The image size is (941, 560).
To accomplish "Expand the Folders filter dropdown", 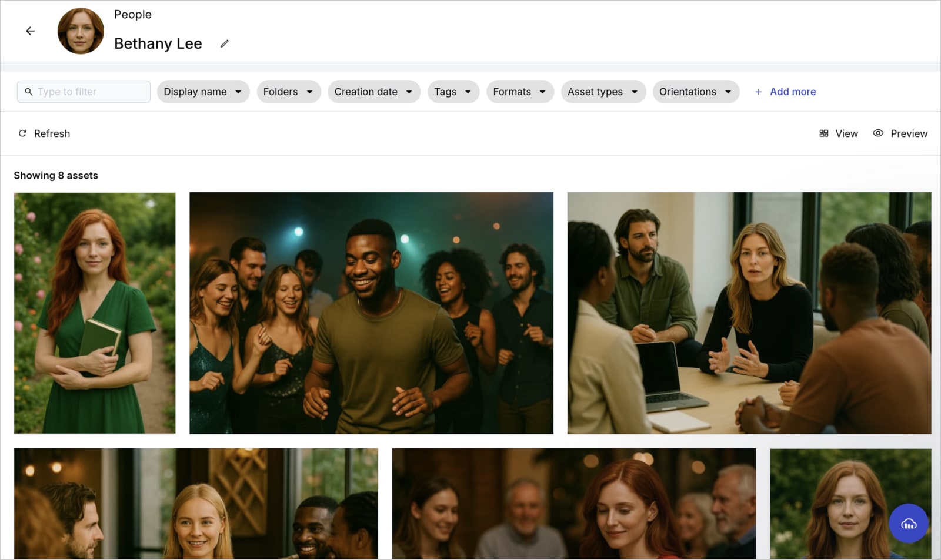I will 288,92.
